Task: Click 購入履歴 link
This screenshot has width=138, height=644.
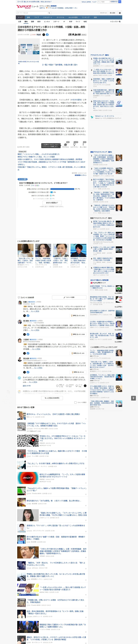Action: tap(112, 13)
